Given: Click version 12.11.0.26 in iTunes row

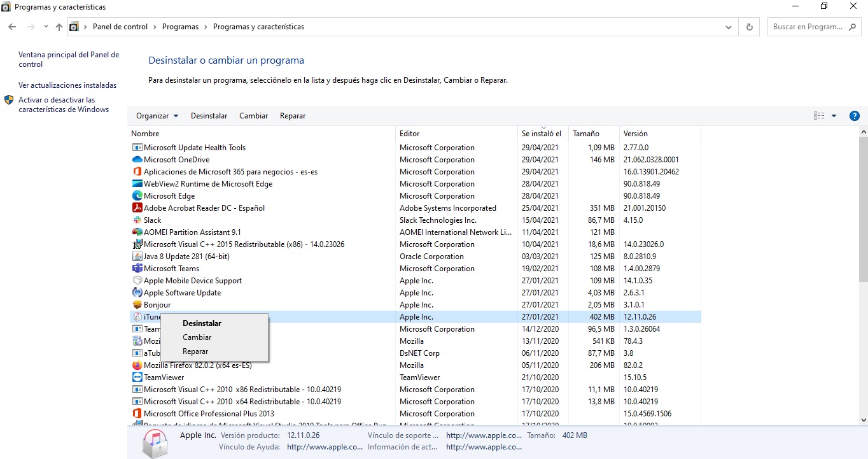Looking at the screenshot, I should [x=640, y=317].
